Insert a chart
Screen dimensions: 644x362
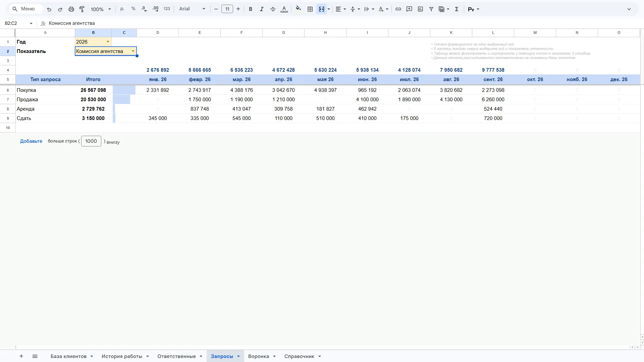[420, 9]
